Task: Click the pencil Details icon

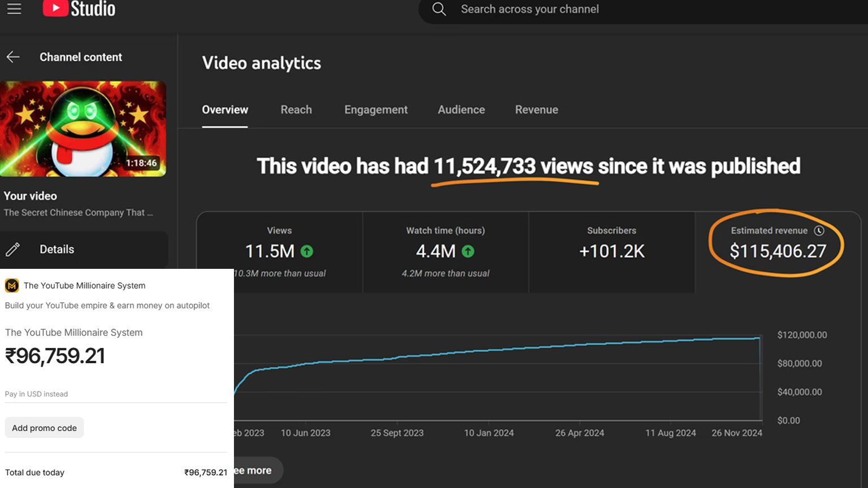Action: pyautogui.click(x=13, y=249)
